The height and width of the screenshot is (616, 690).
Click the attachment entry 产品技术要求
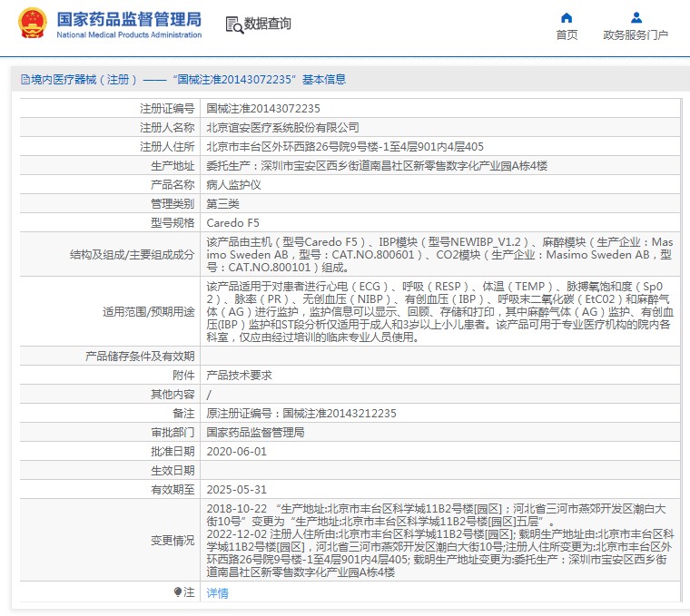[239, 375]
